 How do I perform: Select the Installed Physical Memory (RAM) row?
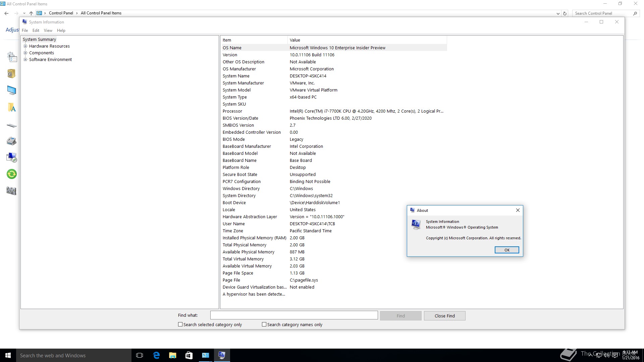(x=334, y=238)
